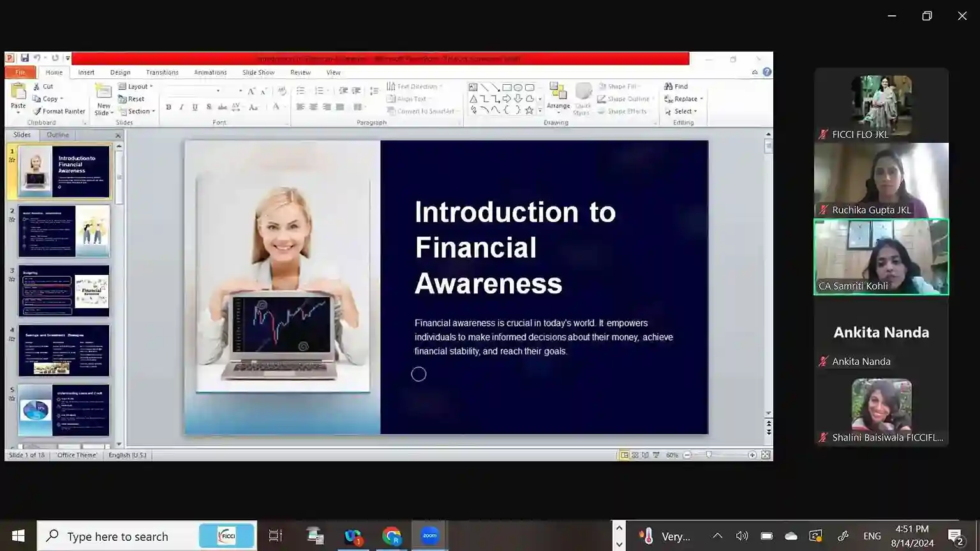
Task: Select slide 3 thumbnail about Budgeting
Action: [x=64, y=291]
